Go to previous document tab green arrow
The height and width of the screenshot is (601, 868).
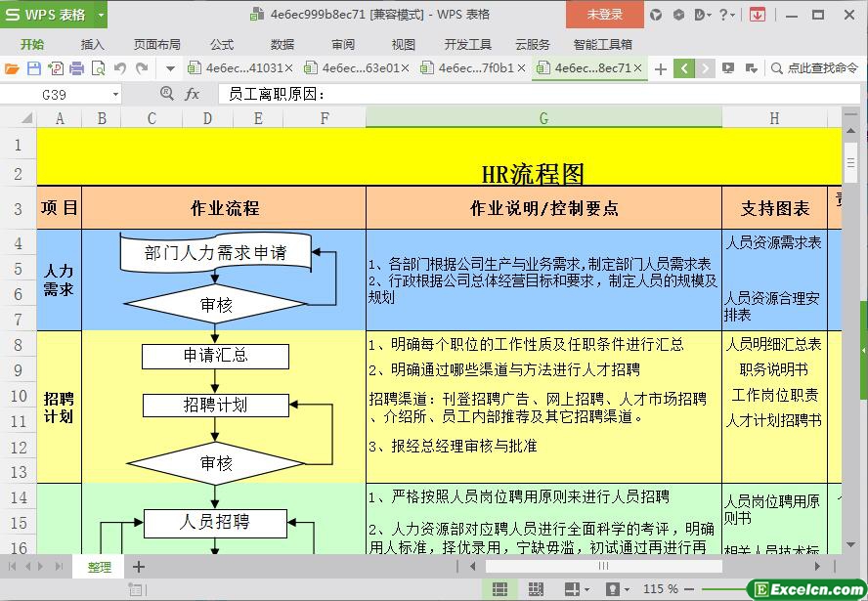tap(684, 68)
